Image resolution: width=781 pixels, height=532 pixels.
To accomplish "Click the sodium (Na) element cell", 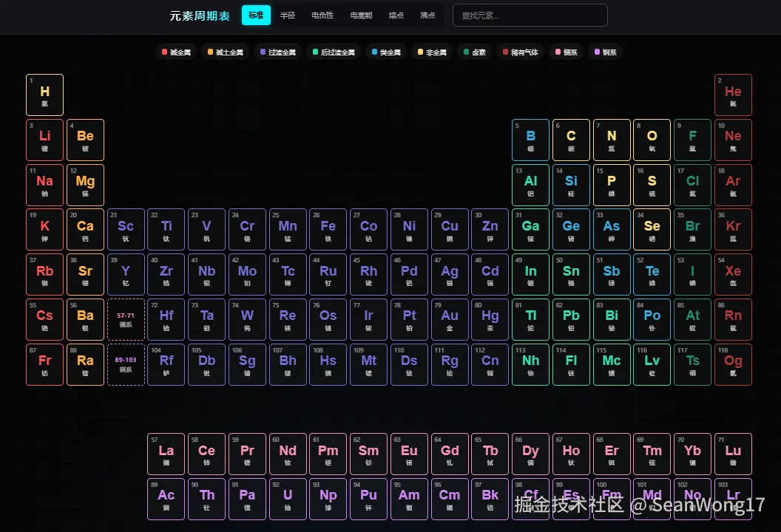I will pos(45,185).
